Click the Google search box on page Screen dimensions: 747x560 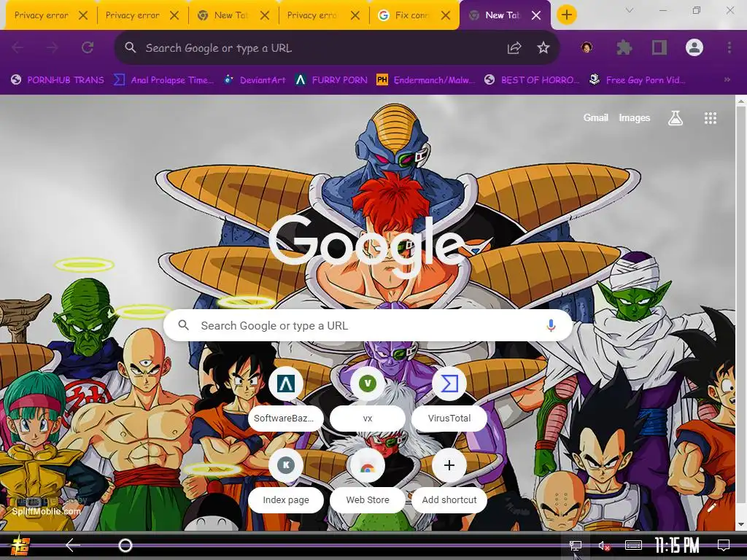click(368, 325)
